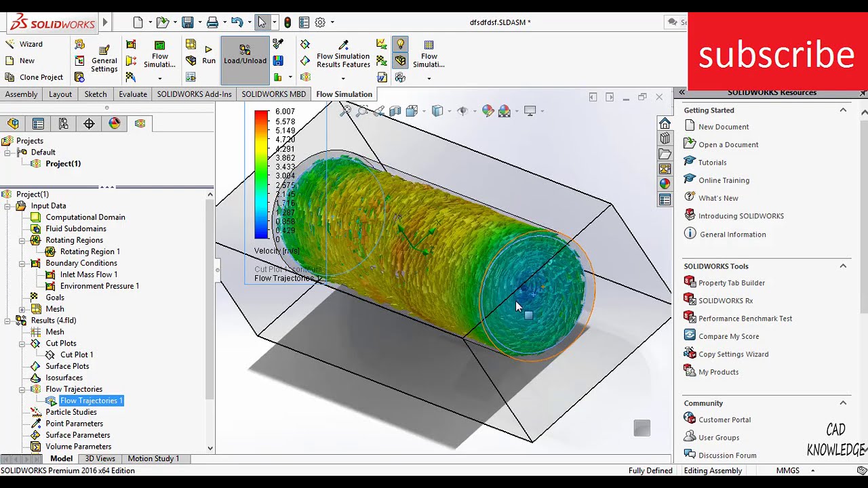This screenshot has width=868, height=488.
Task: Click the Section View icon in the view toolbar
Action: [395, 111]
